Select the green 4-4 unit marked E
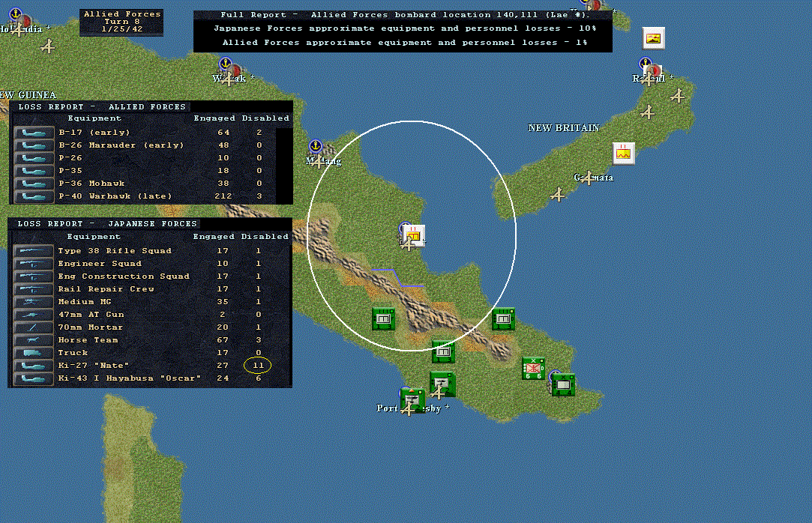The image size is (812, 523). [x=563, y=385]
